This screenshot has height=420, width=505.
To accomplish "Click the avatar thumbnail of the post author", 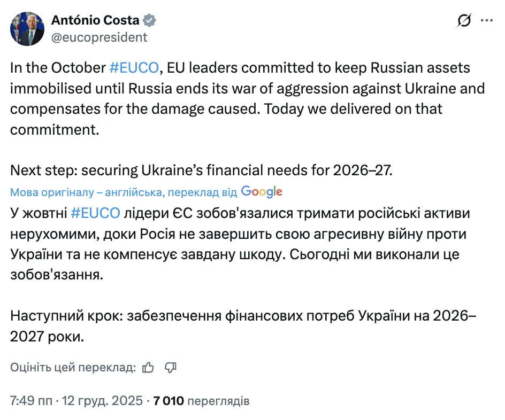I will coord(27,27).
